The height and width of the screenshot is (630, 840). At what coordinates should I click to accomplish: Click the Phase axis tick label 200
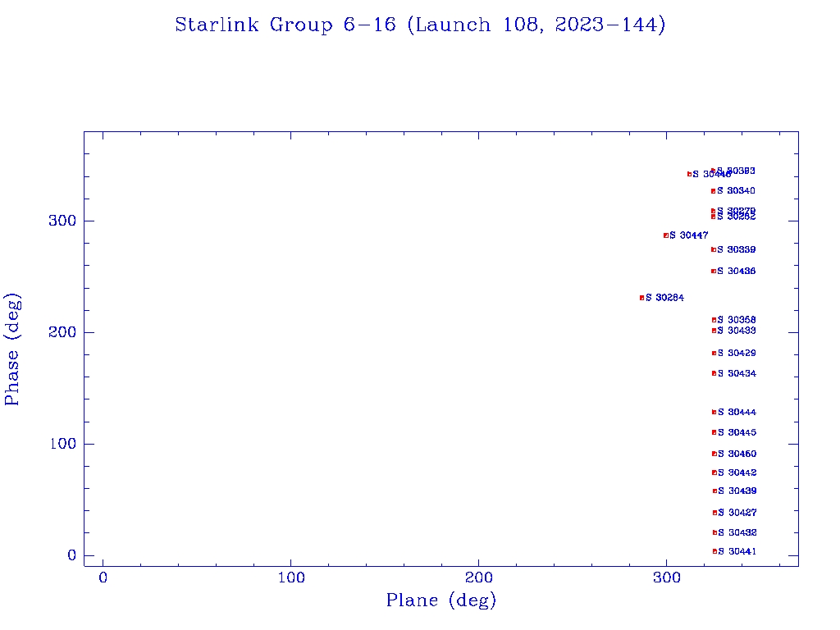point(62,332)
